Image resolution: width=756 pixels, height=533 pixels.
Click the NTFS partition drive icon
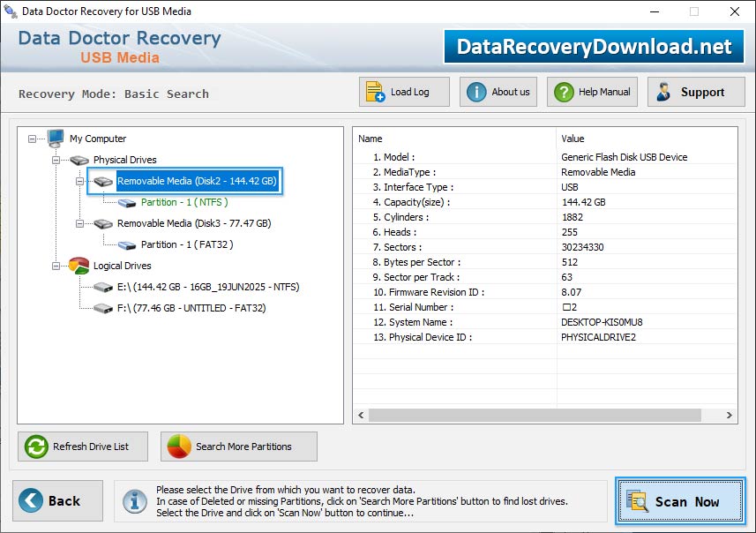click(x=127, y=203)
